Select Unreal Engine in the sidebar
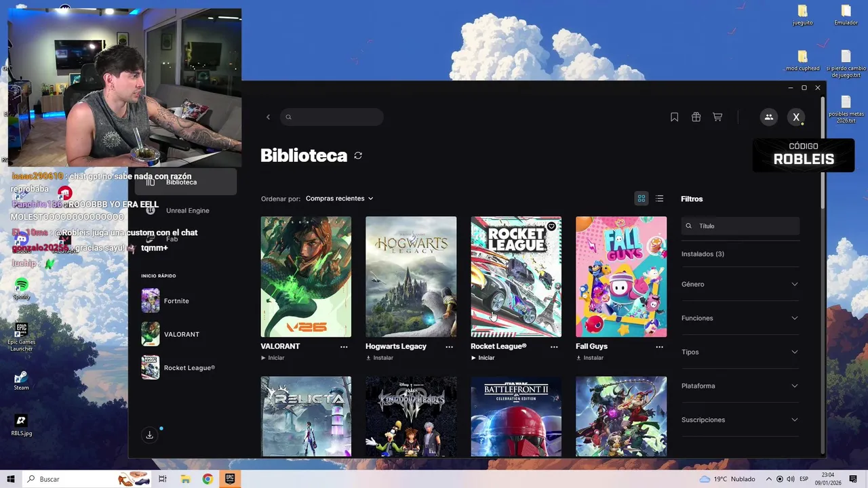This screenshot has width=868, height=488. (185, 210)
